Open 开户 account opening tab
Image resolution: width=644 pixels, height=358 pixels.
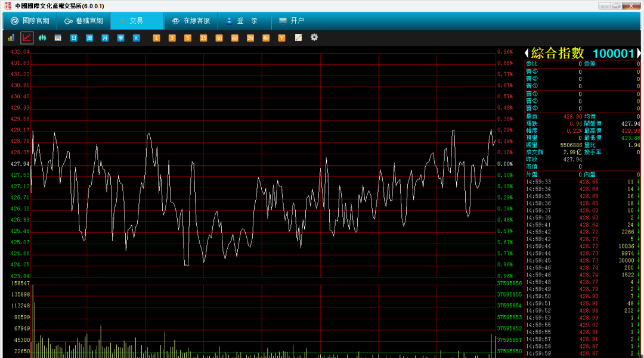coord(292,20)
